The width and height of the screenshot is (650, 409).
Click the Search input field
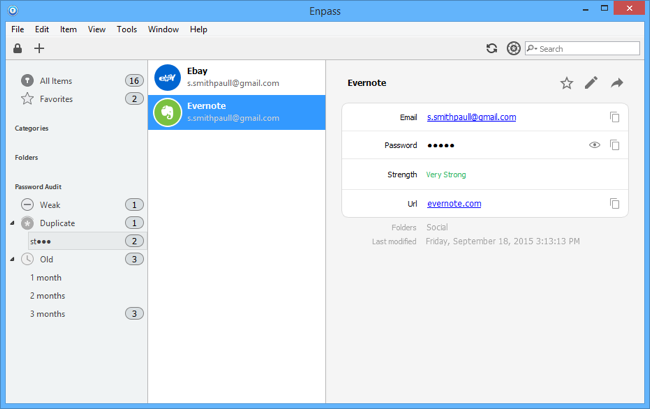click(582, 48)
